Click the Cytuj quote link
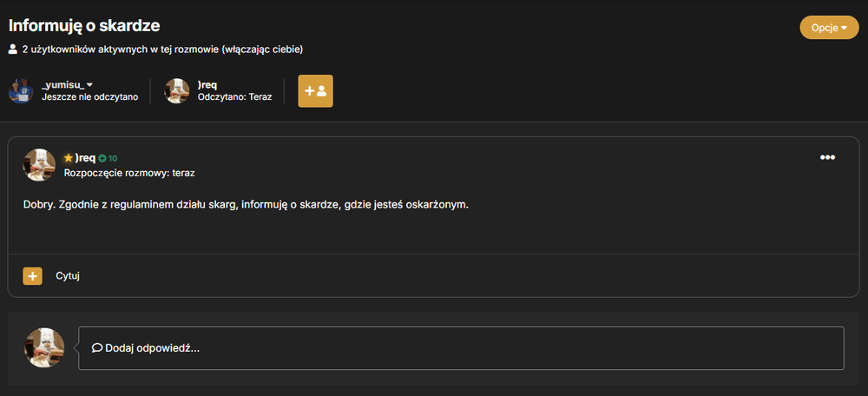868x396 pixels. pyautogui.click(x=68, y=276)
